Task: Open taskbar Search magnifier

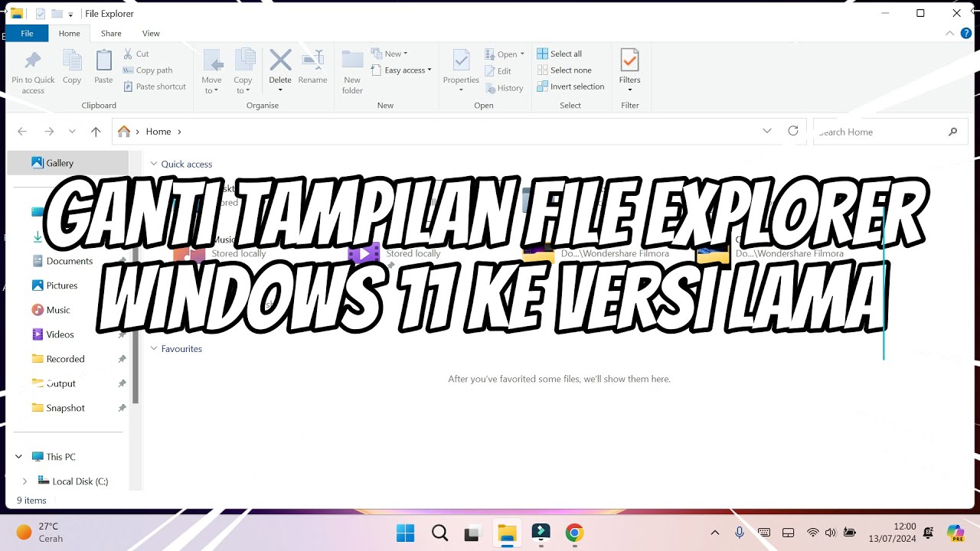Action: pyautogui.click(x=439, y=533)
